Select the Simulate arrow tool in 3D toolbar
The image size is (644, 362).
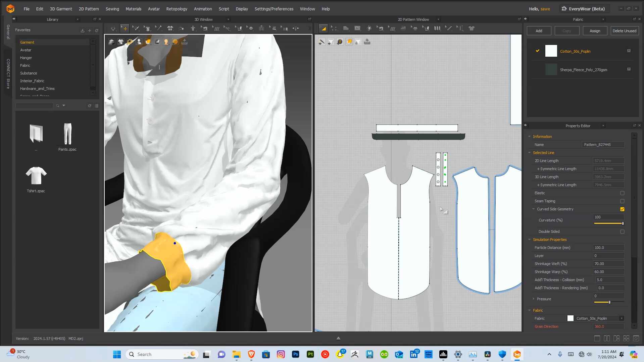pos(113,29)
